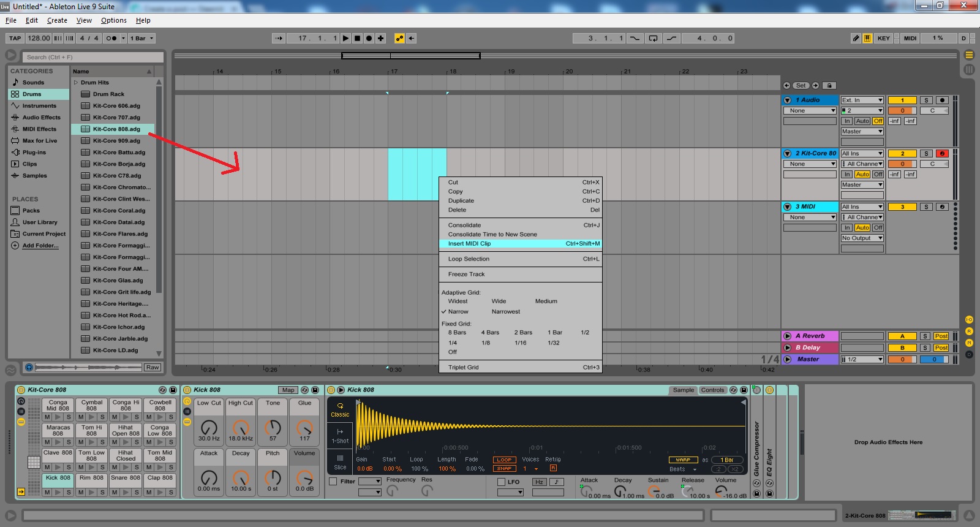Choose Consolidate from the context menu

(521, 225)
